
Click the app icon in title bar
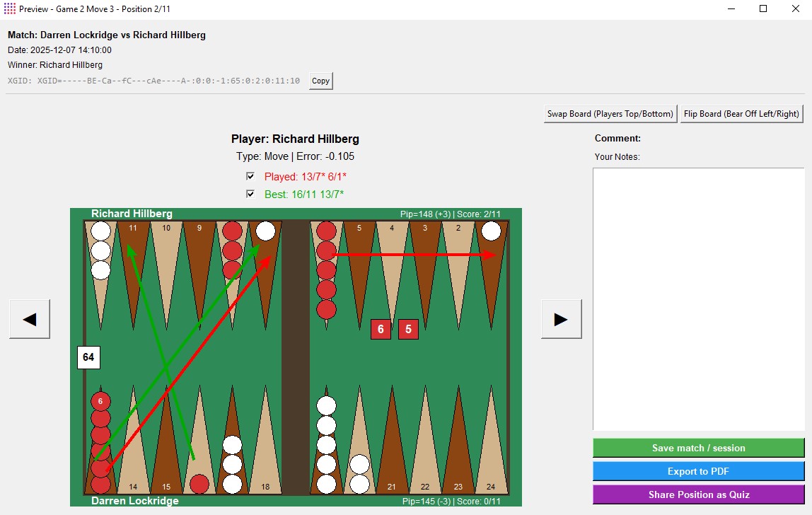tap(10, 9)
